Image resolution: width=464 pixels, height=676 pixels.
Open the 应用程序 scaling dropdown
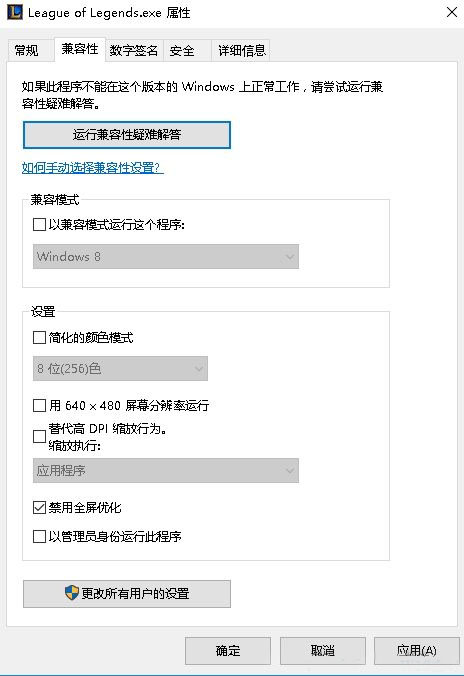point(166,470)
